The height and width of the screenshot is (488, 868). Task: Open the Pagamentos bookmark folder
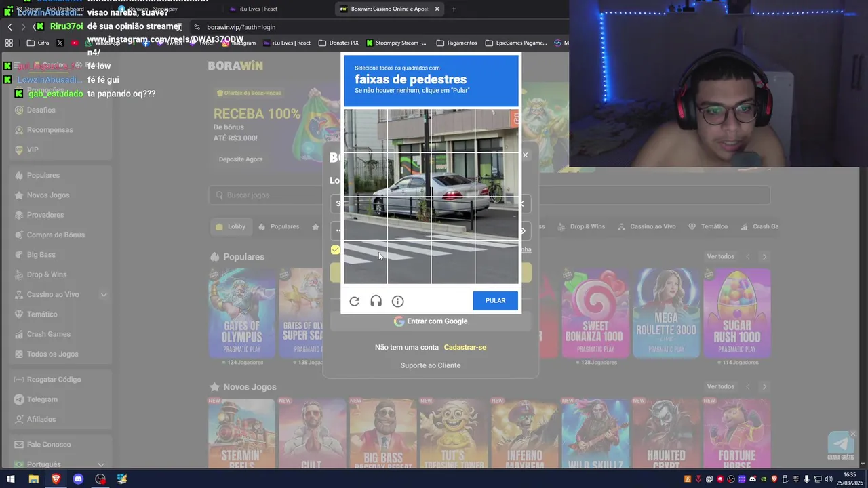click(456, 43)
